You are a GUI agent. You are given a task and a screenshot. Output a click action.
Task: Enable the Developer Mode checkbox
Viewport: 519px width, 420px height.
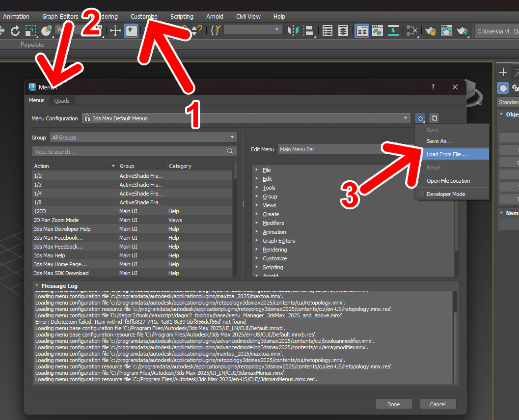tap(421, 194)
